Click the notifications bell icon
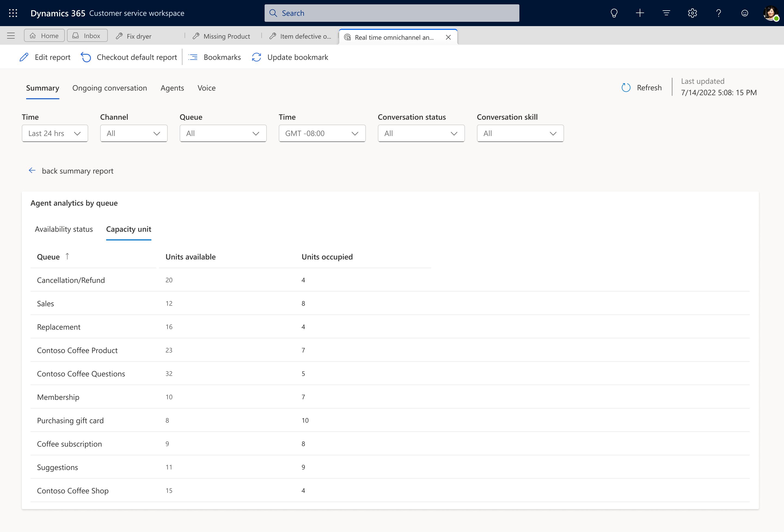This screenshot has width=784, height=532. coord(614,13)
